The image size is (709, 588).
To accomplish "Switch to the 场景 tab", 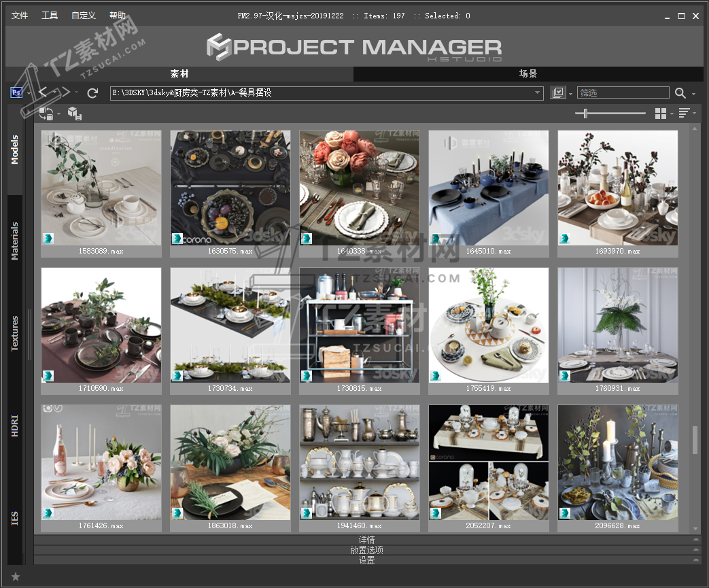I will [x=528, y=73].
